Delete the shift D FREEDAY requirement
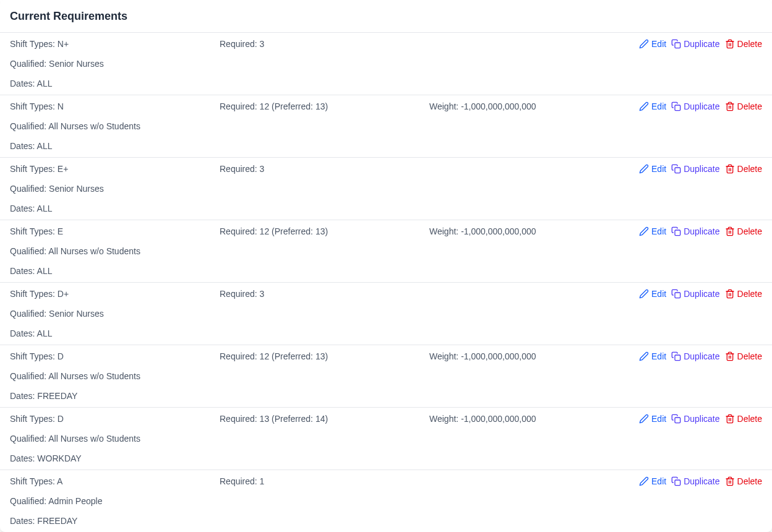 [744, 356]
